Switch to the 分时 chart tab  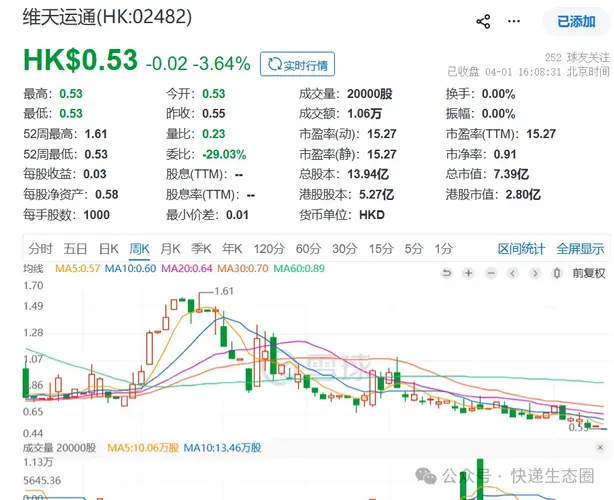click(40, 249)
